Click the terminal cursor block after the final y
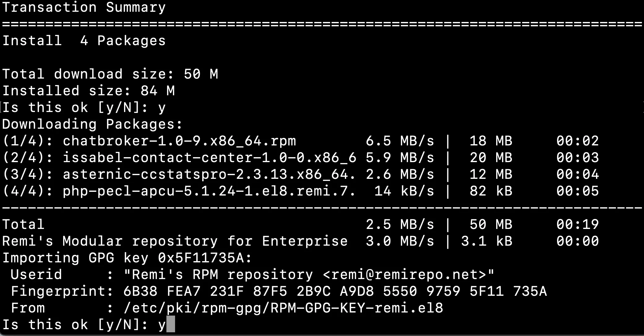644x336 pixels. [x=171, y=324]
